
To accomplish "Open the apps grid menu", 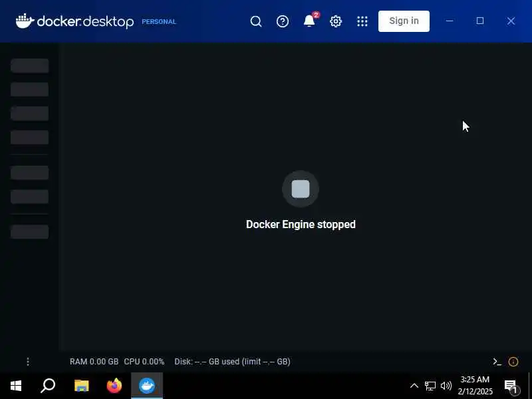I will tap(362, 21).
